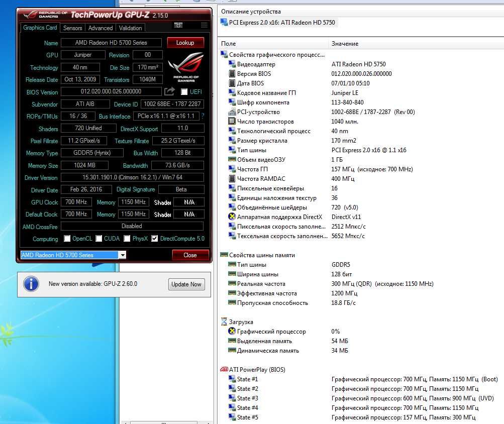Image resolution: width=504 pixels, height=424 pixels.
Task: Click the Close button in GPU-Z
Action: [x=190, y=255]
